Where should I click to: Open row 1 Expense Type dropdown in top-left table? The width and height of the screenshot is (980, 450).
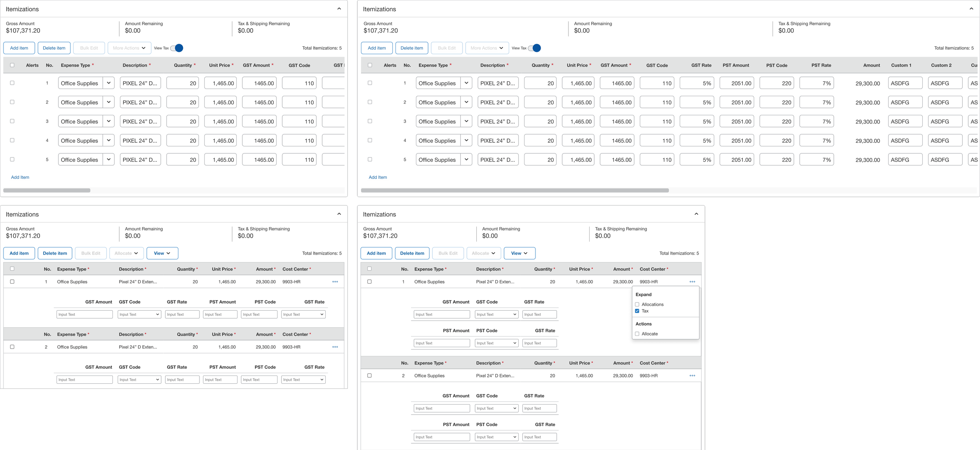pos(109,83)
